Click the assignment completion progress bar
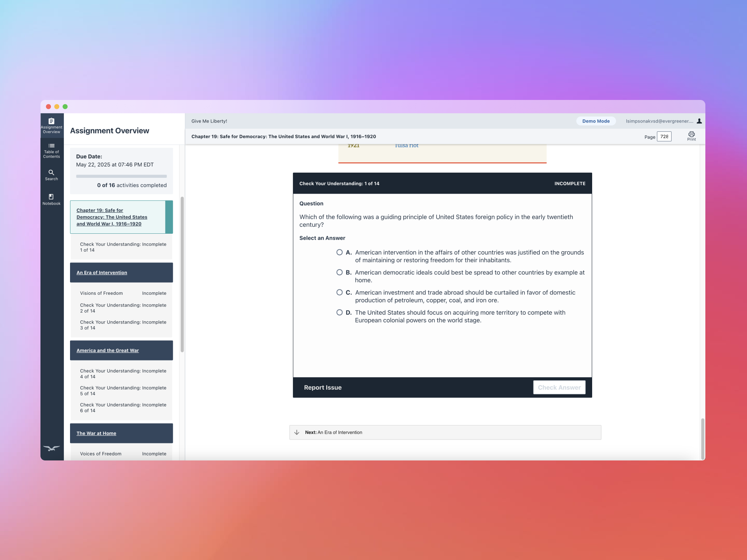The image size is (747, 560). (121, 176)
